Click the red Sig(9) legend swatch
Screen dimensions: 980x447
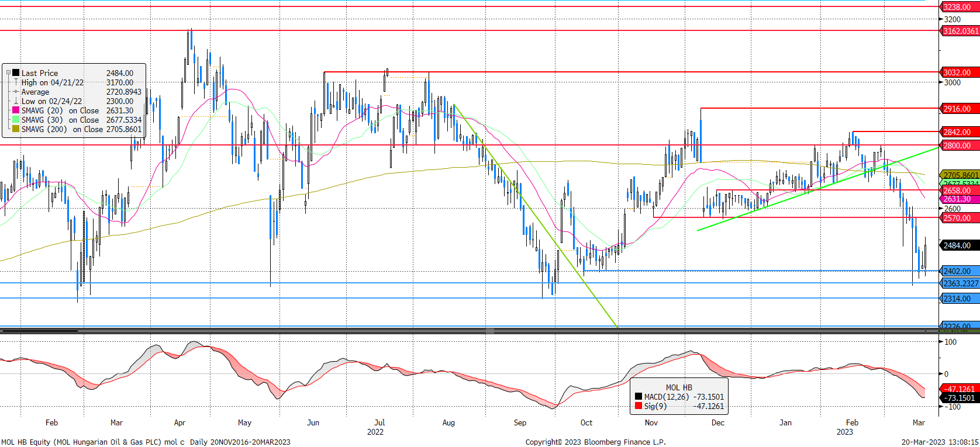[x=639, y=406]
